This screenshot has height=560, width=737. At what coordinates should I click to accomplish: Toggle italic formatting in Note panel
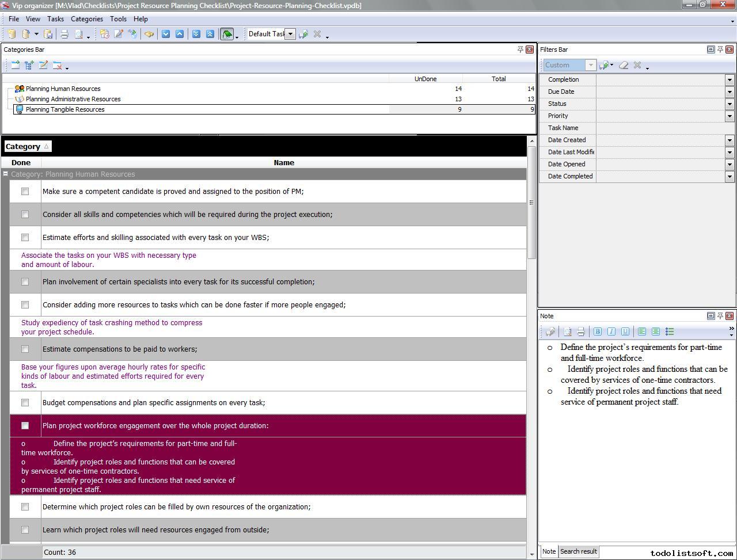tap(611, 332)
